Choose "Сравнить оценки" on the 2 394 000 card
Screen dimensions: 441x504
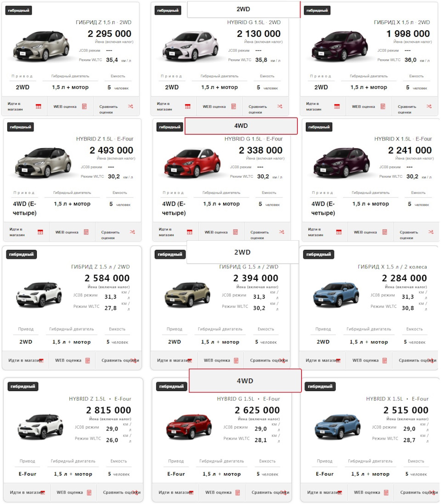[269, 360]
